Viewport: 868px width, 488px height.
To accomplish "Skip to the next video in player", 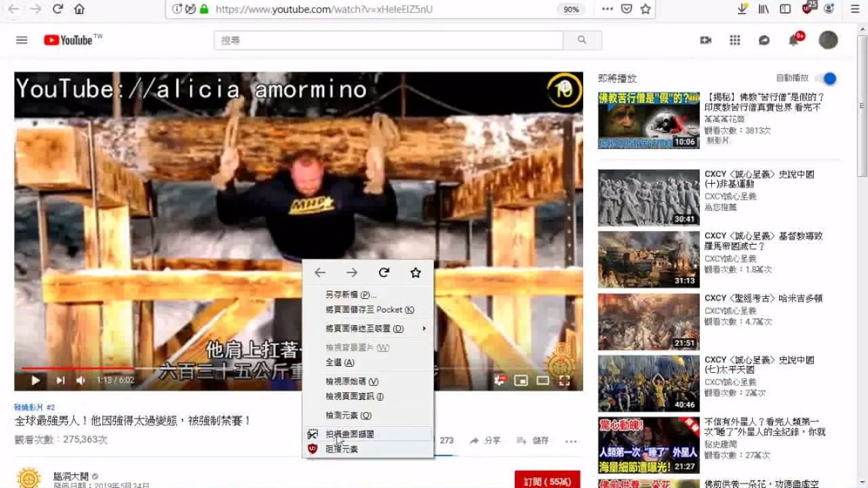I will click(60, 380).
